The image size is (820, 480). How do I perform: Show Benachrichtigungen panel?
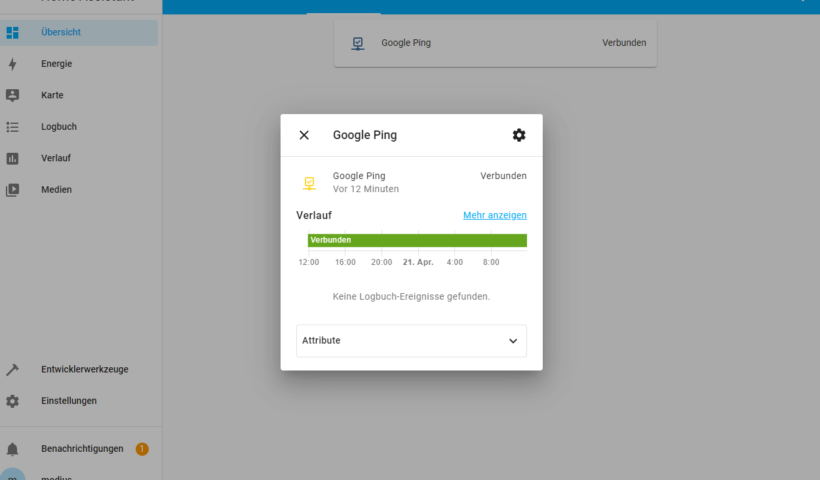point(79,449)
